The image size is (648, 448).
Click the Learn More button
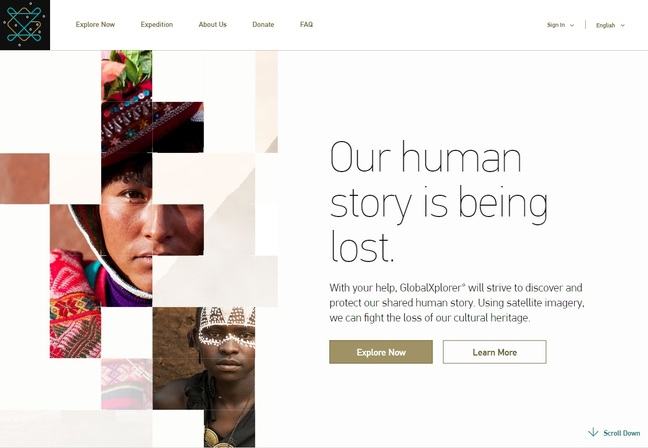coord(495,352)
